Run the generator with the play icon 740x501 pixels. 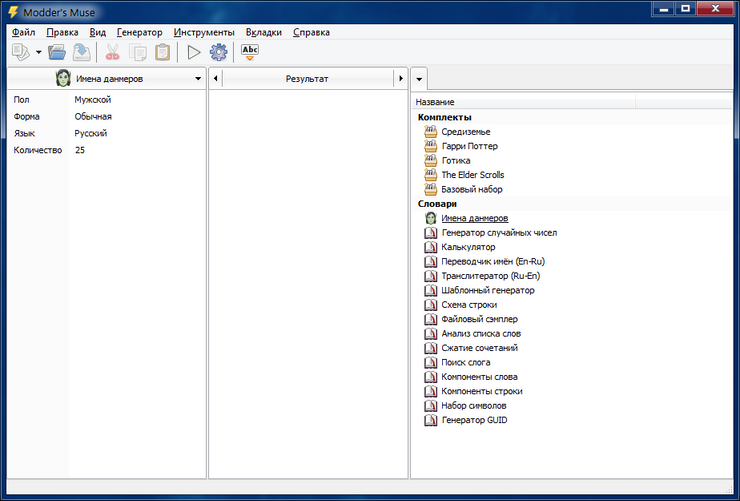pos(194,52)
